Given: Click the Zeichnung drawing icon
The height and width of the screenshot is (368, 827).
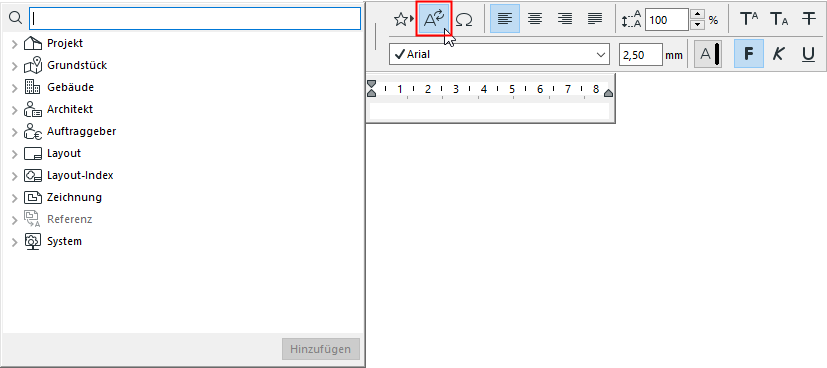Looking at the screenshot, I should click(33, 198).
